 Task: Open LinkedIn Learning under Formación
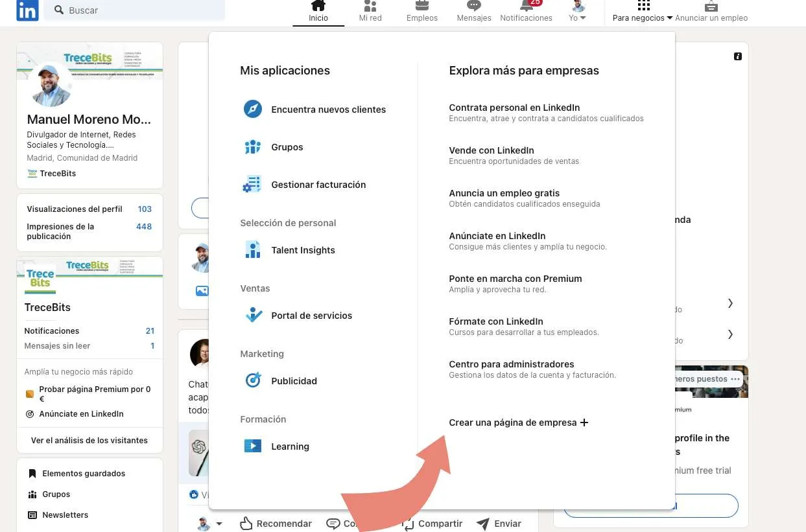[x=289, y=446]
